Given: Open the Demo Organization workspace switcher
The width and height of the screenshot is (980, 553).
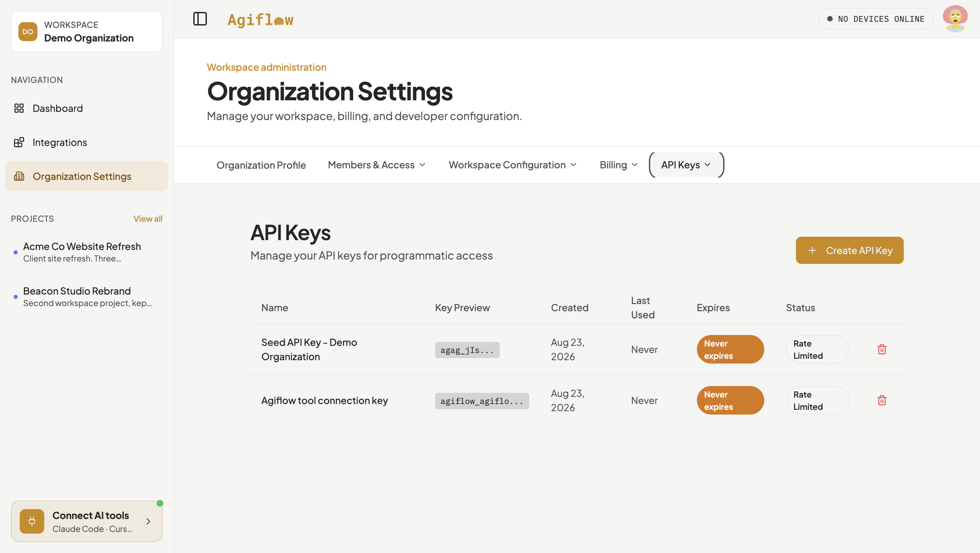Looking at the screenshot, I should click(87, 32).
